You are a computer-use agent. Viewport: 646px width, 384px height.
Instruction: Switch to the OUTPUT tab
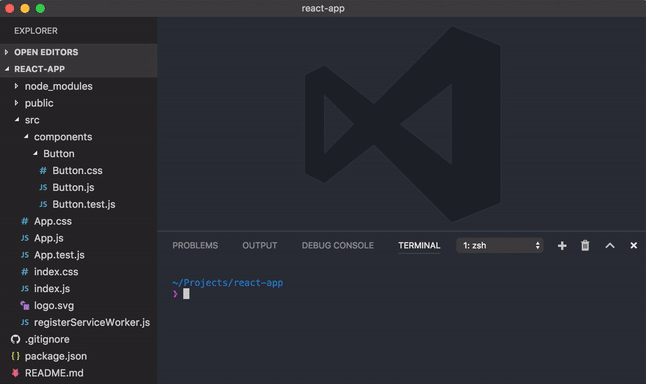pyautogui.click(x=260, y=246)
